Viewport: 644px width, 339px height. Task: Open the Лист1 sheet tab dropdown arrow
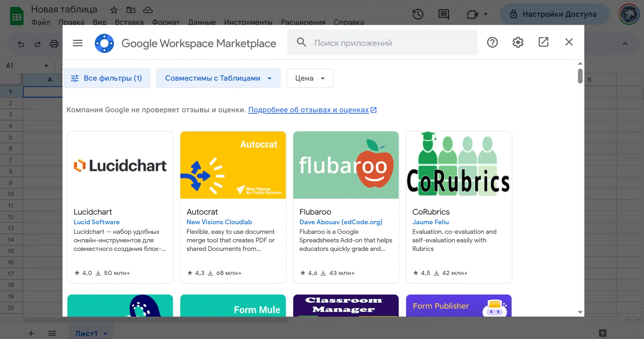tap(105, 334)
